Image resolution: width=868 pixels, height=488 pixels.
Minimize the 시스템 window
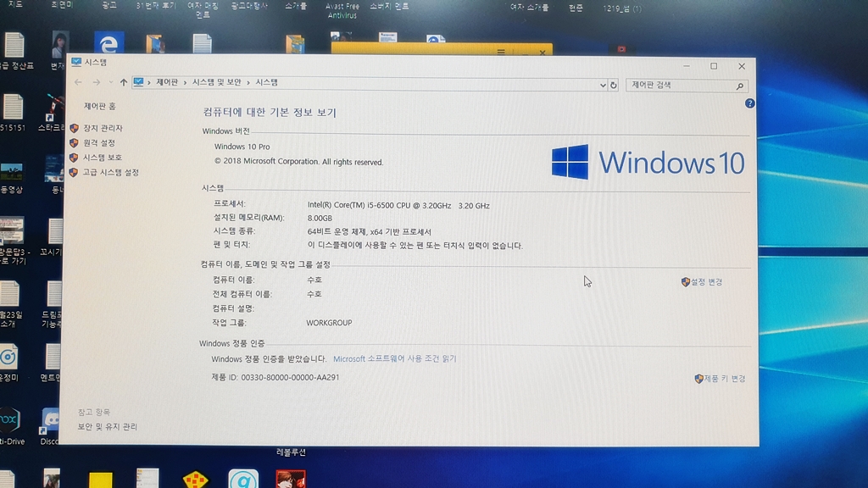(687, 66)
